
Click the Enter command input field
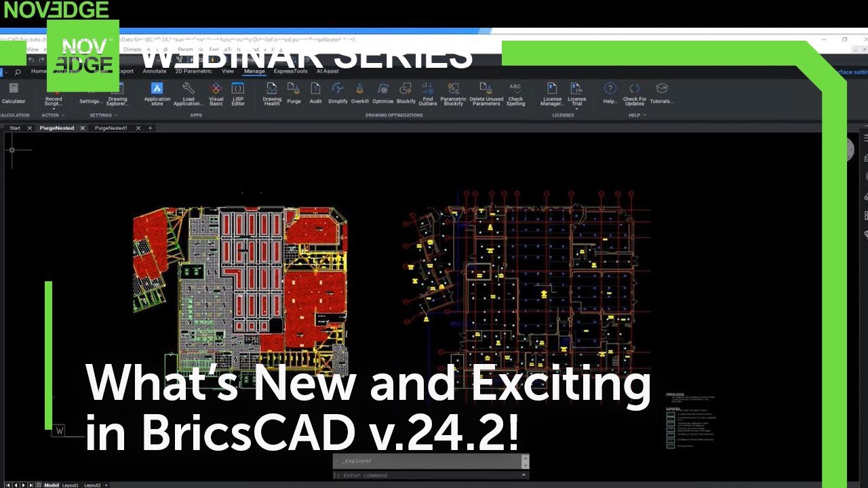point(430,475)
